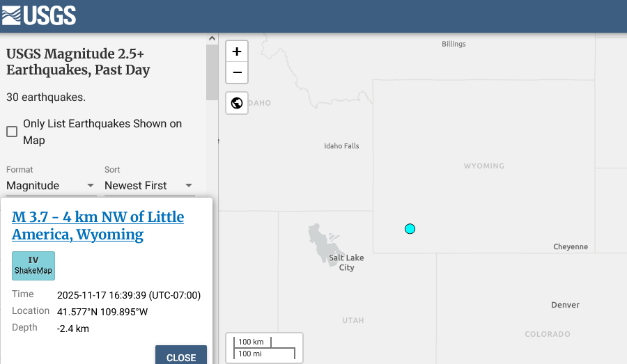The height and width of the screenshot is (364, 627).
Task: Click the Billings city label on map
Action: (454, 44)
